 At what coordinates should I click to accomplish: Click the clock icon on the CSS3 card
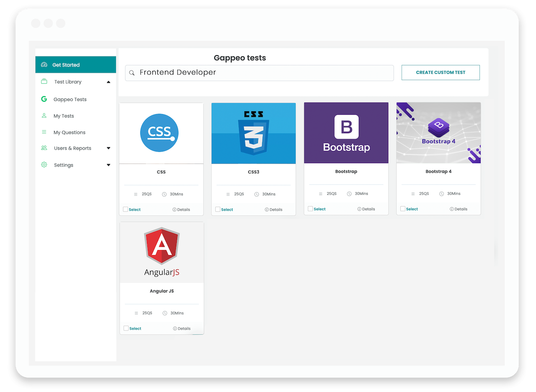click(257, 194)
